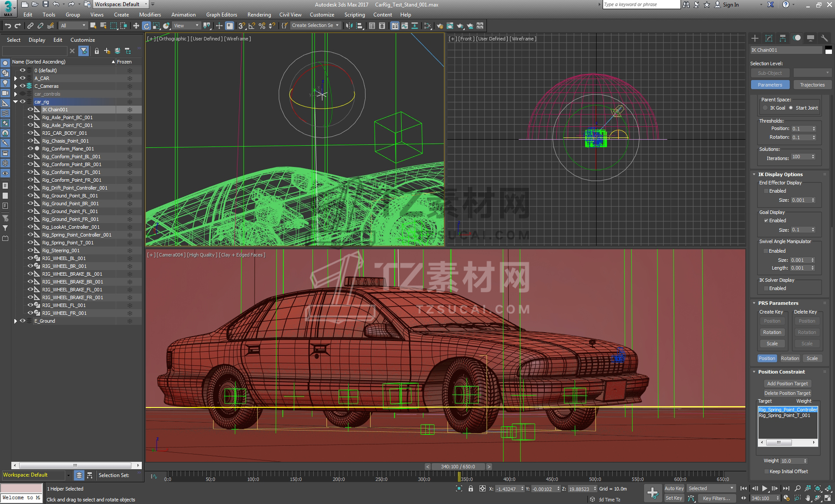The image size is (835, 504).
Task: Select the IK Goal radio button
Action: pos(765,108)
